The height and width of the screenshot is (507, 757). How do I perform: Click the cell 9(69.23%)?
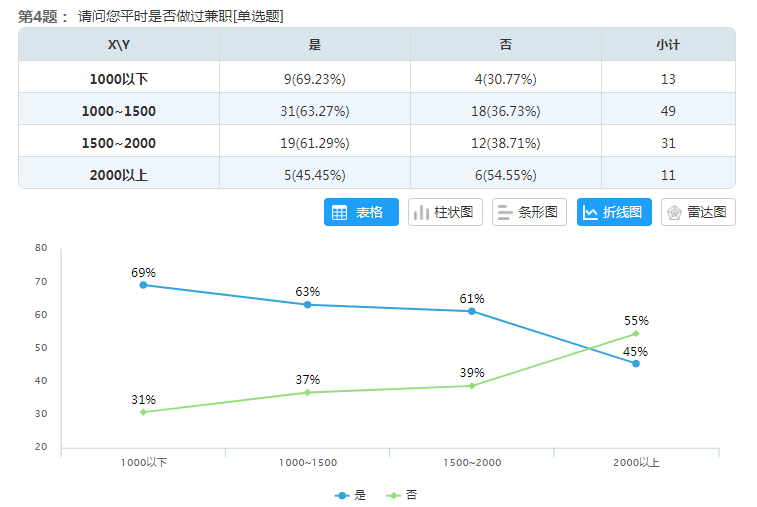[x=315, y=79]
